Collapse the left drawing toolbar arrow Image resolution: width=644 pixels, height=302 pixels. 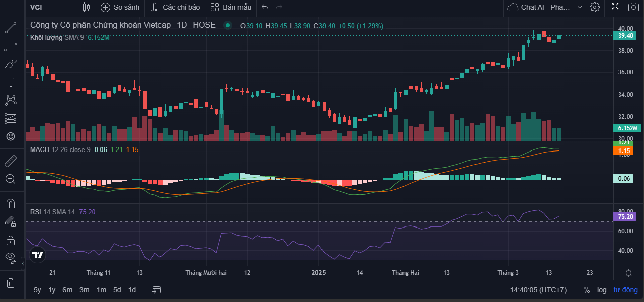23,263
